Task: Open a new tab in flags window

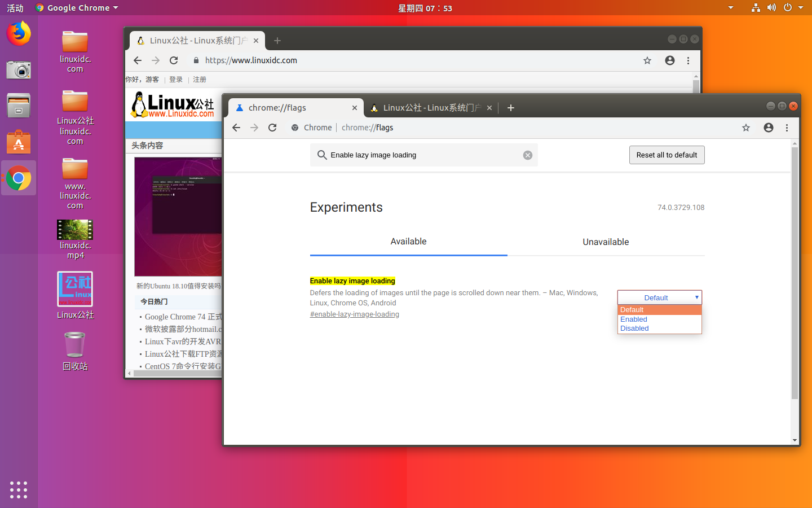Action: pos(511,108)
